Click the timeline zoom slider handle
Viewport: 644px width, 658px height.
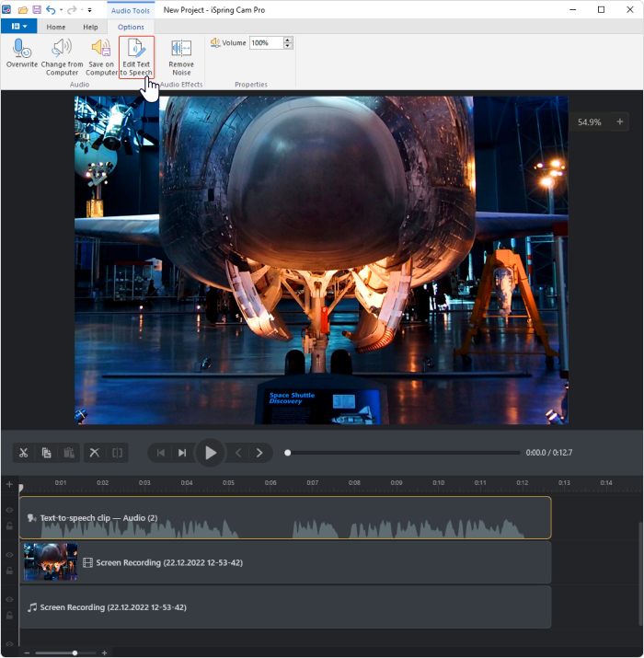(75, 652)
